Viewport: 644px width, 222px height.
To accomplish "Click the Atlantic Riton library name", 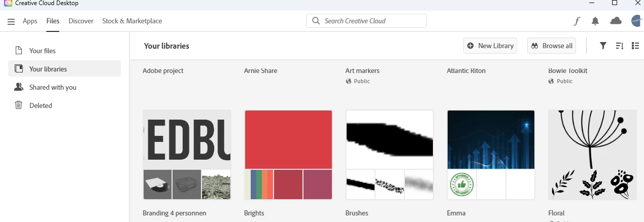I will 466,70.
